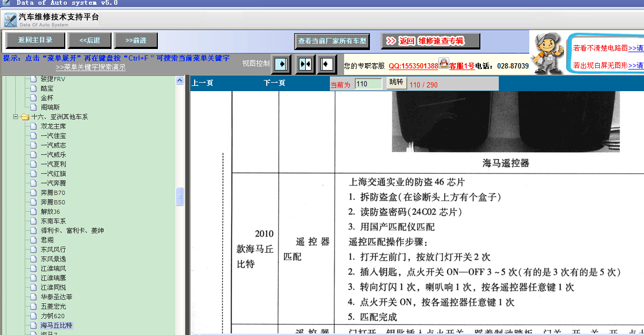Select the highlighted 海马丘比特 tree item
Image resolution: width=644 pixels, height=335 pixels.
point(56,326)
